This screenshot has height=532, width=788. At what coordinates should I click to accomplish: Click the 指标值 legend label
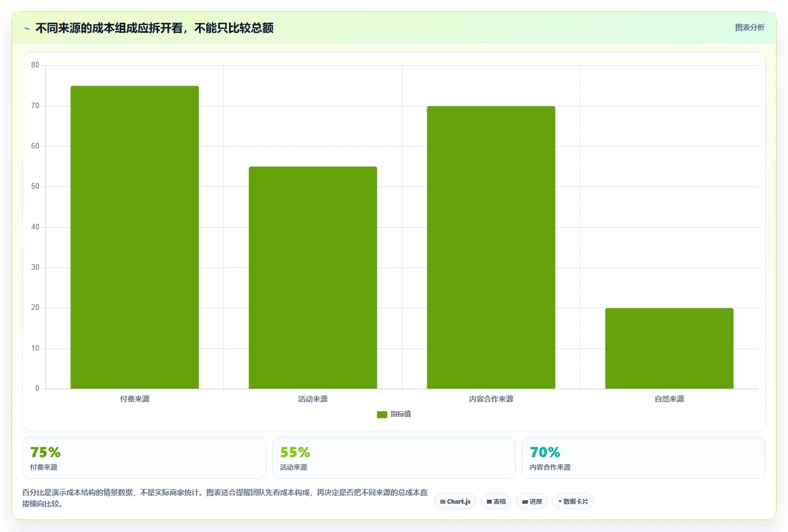tap(401, 414)
